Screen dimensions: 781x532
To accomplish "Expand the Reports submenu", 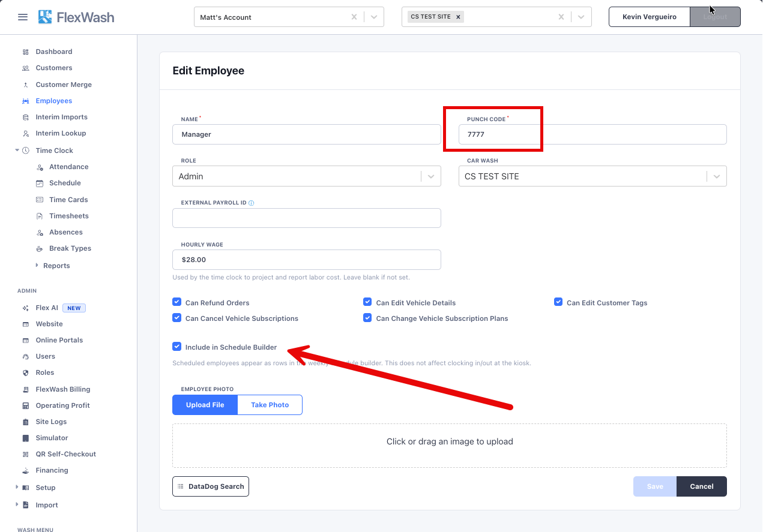I will pyautogui.click(x=37, y=265).
